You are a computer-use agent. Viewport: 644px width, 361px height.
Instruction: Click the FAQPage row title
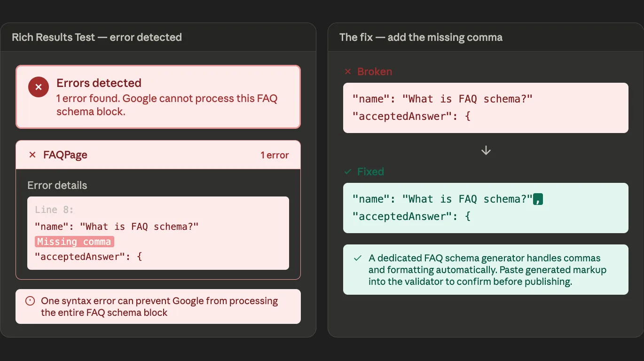pyautogui.click(x=65, y=155)
